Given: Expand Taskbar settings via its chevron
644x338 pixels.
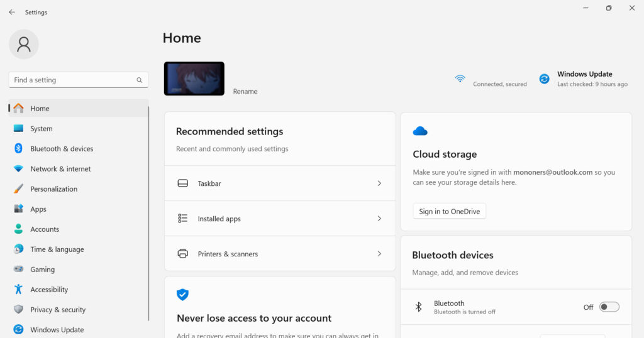Looking at the screenshot, I should 379,183.
